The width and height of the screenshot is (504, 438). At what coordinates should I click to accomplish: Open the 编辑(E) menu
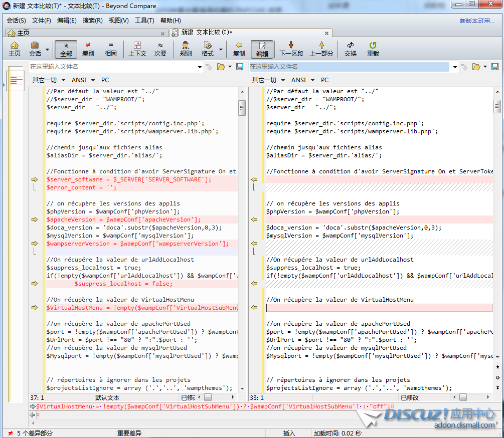point(67,21)
